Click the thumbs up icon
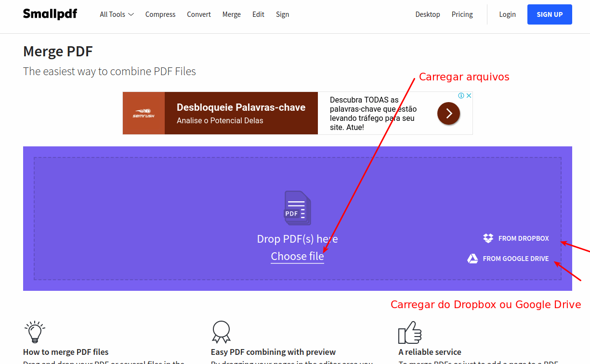The image size is (590, 364). click(x=410, y=332)
